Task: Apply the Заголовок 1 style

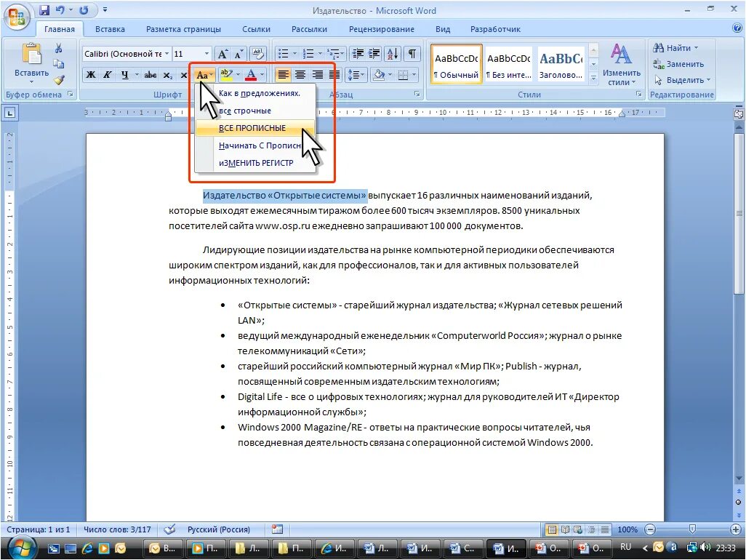Action: 561,65
